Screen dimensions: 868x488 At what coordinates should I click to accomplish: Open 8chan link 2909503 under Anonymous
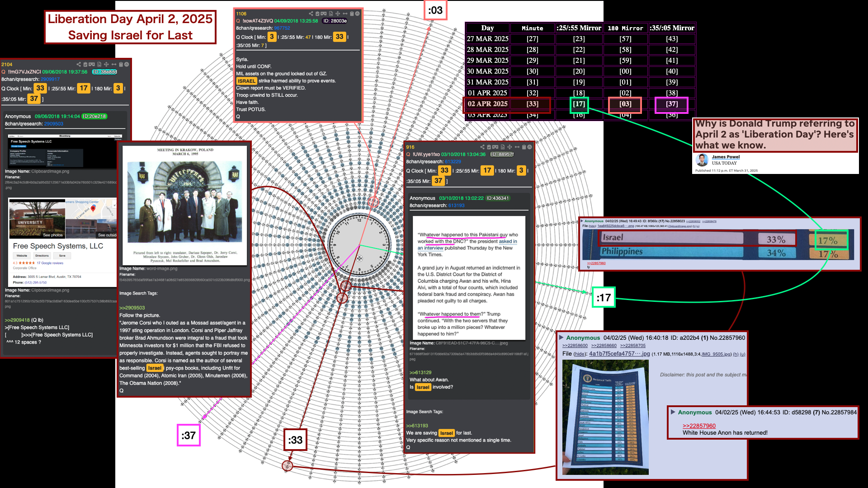click(x=54, y=124)
